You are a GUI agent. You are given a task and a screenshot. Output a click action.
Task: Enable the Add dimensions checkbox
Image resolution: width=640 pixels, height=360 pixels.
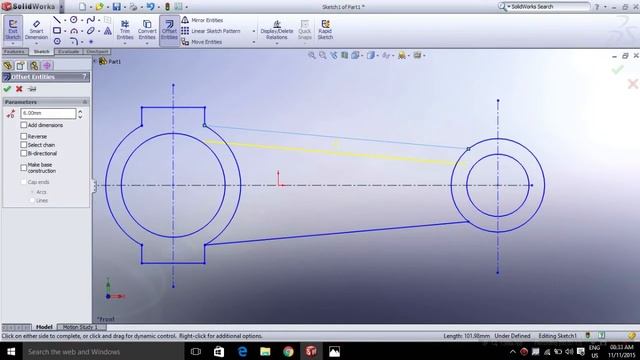pyautogui.click(x=24, y=125)
